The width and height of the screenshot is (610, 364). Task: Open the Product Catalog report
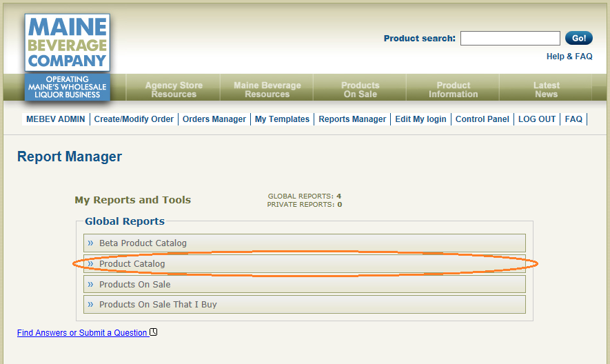click(304, 263)
